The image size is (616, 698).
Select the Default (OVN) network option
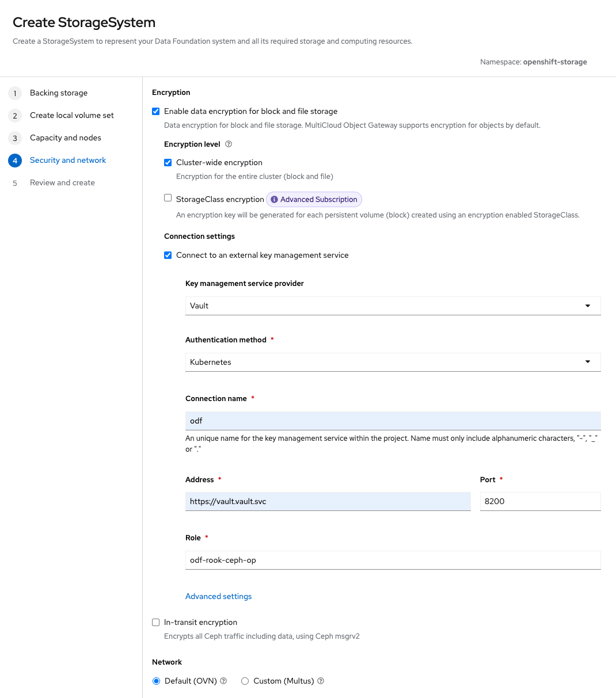tap(157, 681)
